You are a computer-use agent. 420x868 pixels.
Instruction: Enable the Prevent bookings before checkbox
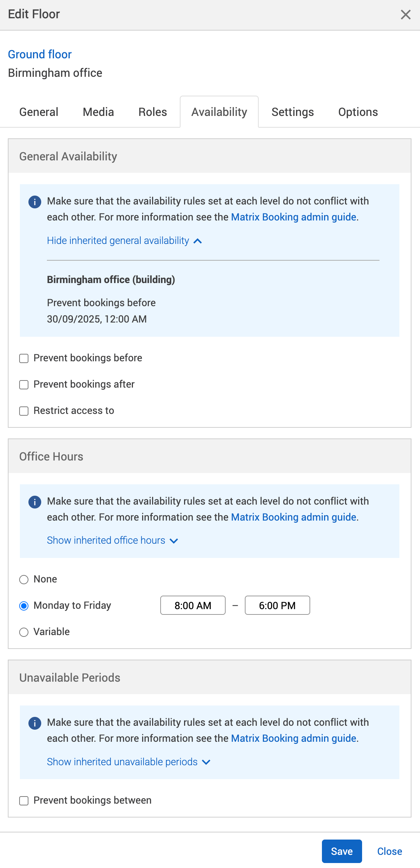tap(23, 358)
